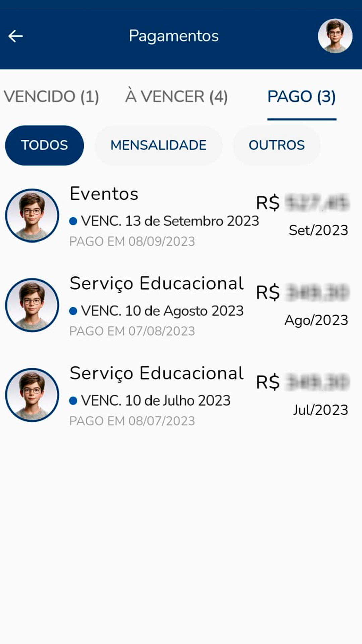Tap the student avatar beside Eventos

[32, 215]
